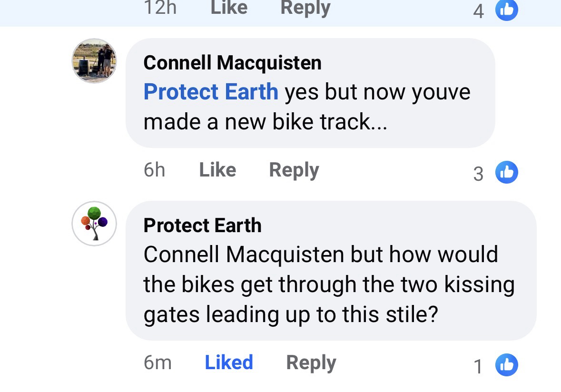Tap thumbs-up reaction icon on Protect Earth's reply
Viewport: 561px width, 392px height.
tap(506, 365)
